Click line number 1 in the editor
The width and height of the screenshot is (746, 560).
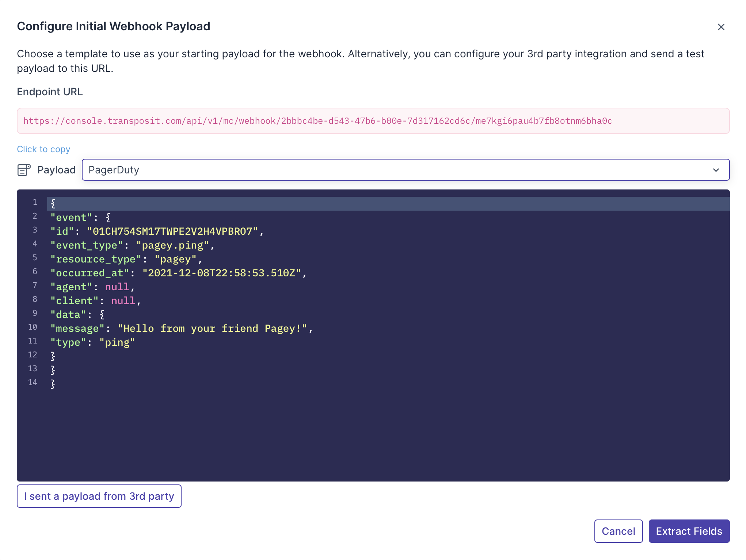[35, 202]
